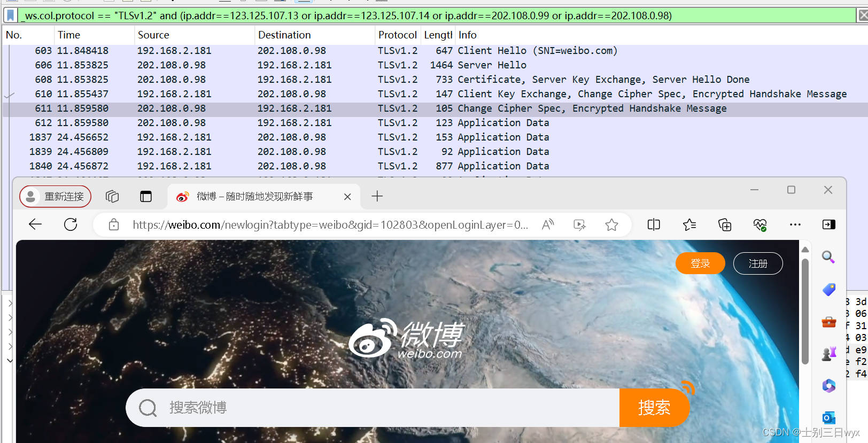Select packet 610 Client Key Exchange row
868x443 pixels.
[x=435, y=94]
